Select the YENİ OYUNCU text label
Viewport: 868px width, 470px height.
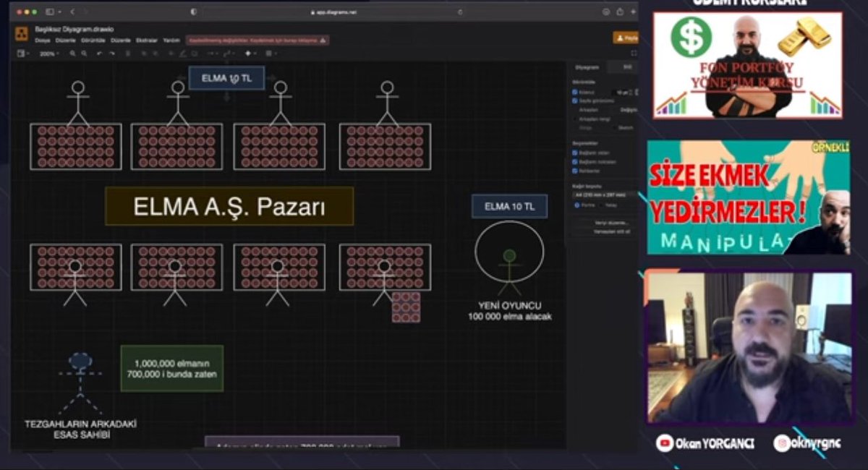[509, 310]
